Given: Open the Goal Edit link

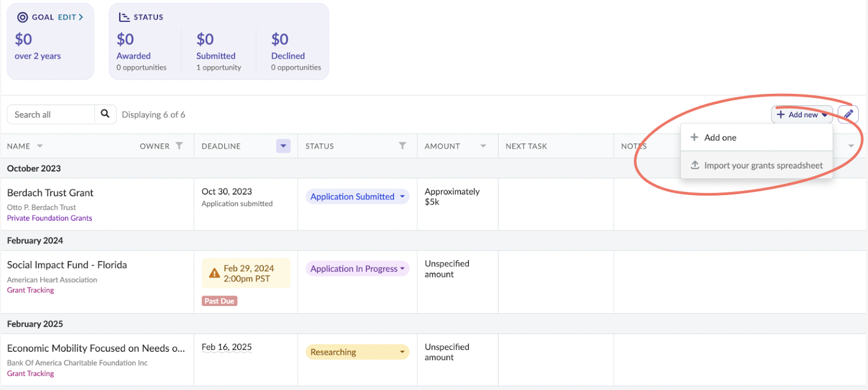Looking at the screenshot, I should [x=70, y=17].
